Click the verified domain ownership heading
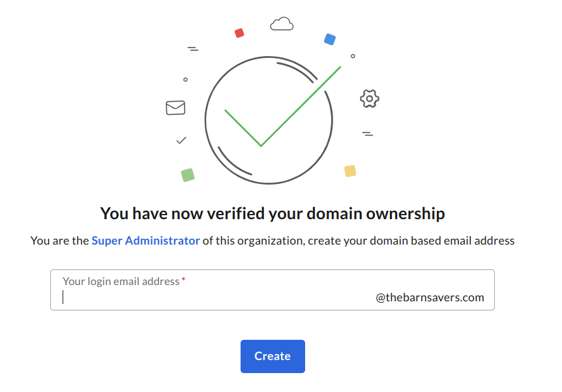Screen dimensions: 562x392 [273, 213]
